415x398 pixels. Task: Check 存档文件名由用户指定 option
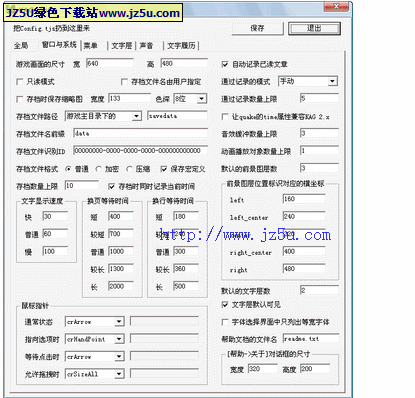[x=124, y=81]
